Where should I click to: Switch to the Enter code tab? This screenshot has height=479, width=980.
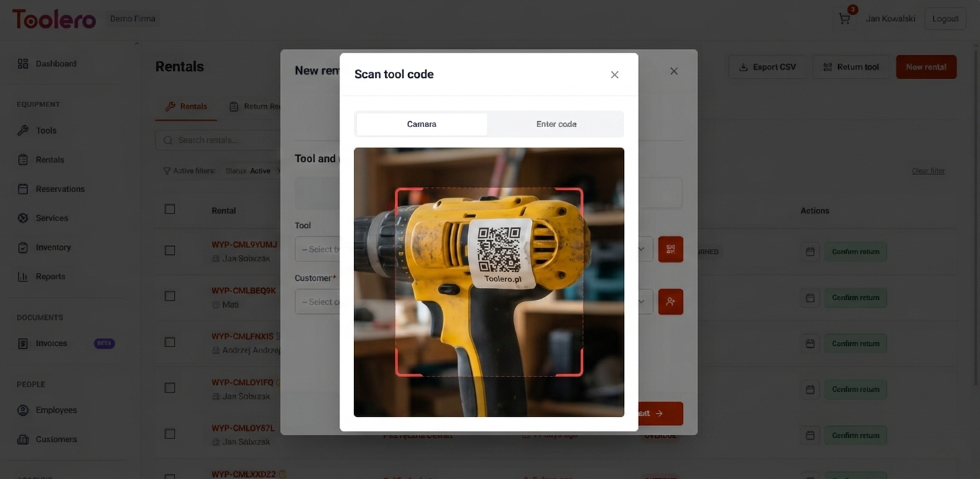[557, 124]
